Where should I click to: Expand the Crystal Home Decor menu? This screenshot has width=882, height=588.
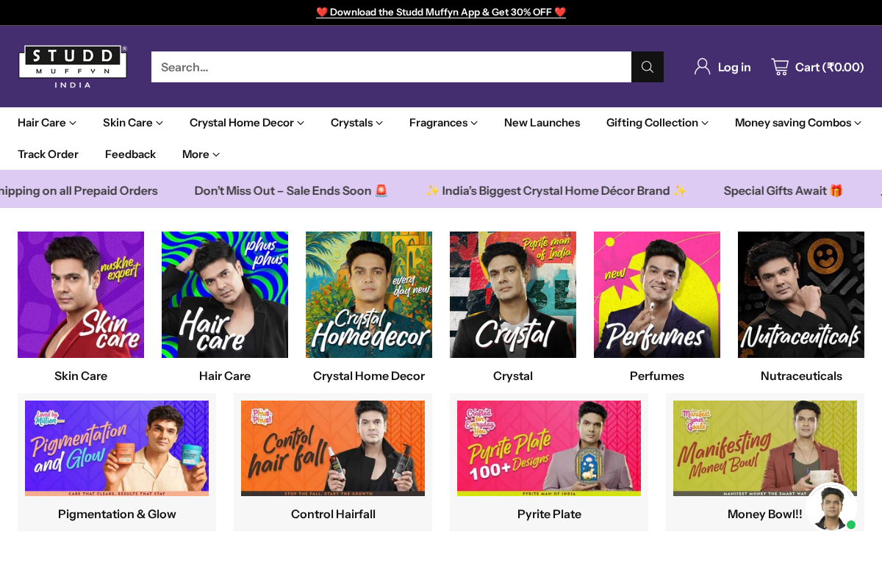(246, 123)
